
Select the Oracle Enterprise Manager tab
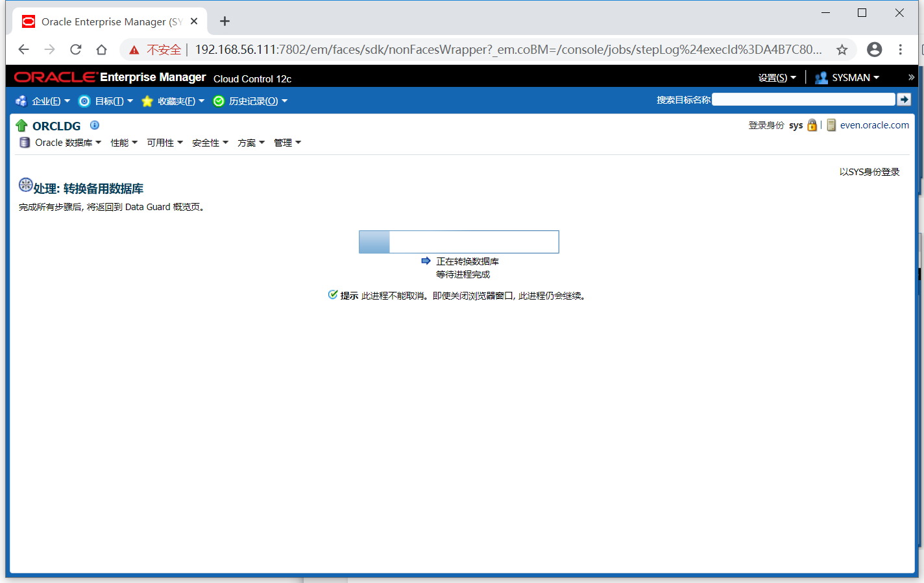click(x=110, y=21)
